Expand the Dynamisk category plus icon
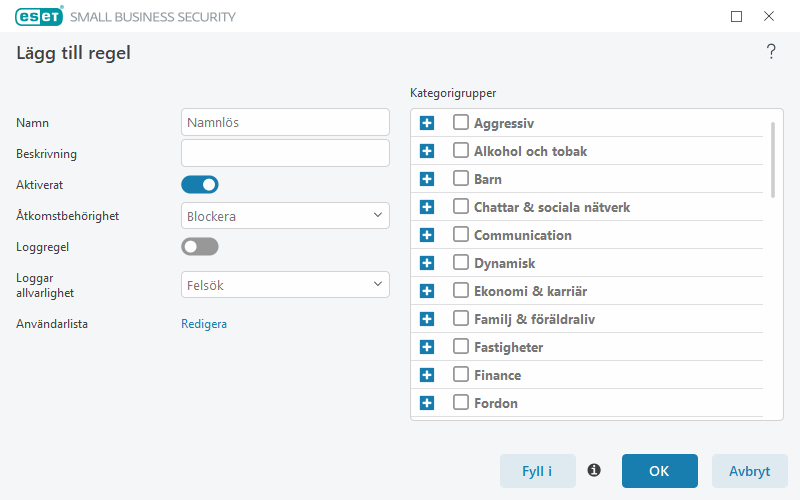800x500 pixels. pyautogui.click(x=427, y=263)
